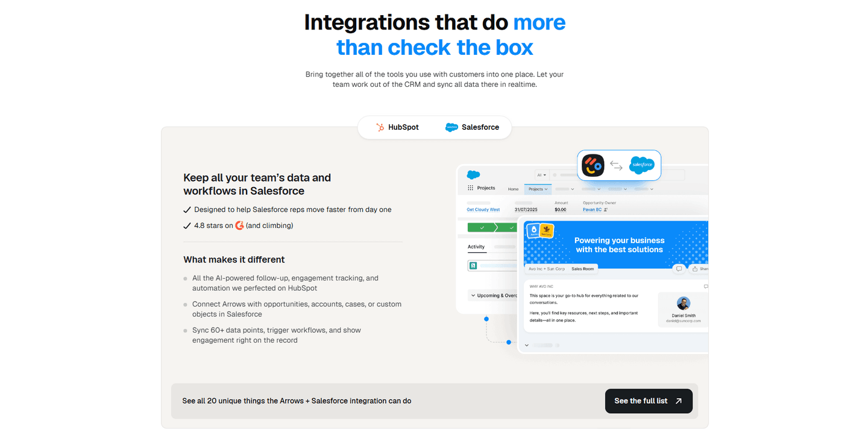Click the Salesforce cloud logo atop the CRM mockup
Viewport: 868px width, 429px height.
(473, 175)
